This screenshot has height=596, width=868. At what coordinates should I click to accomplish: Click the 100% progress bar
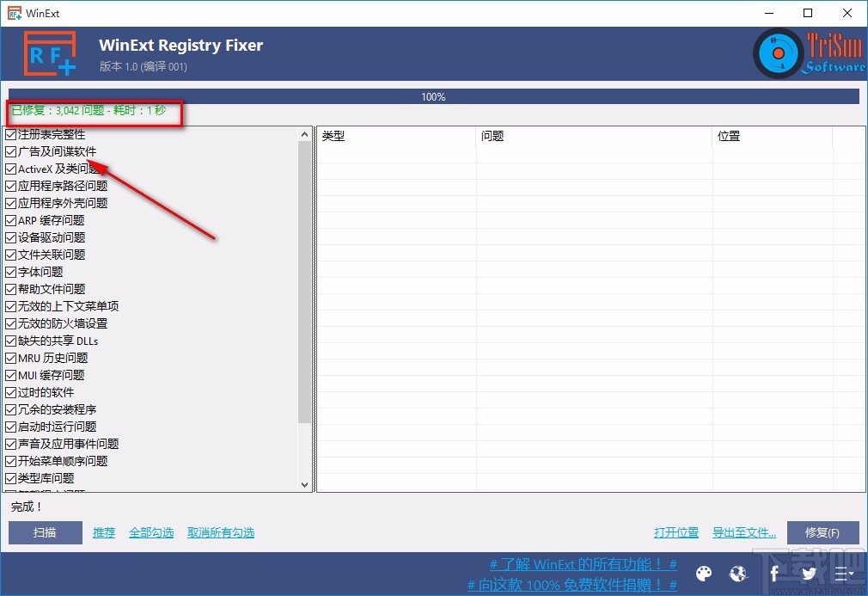433,96
